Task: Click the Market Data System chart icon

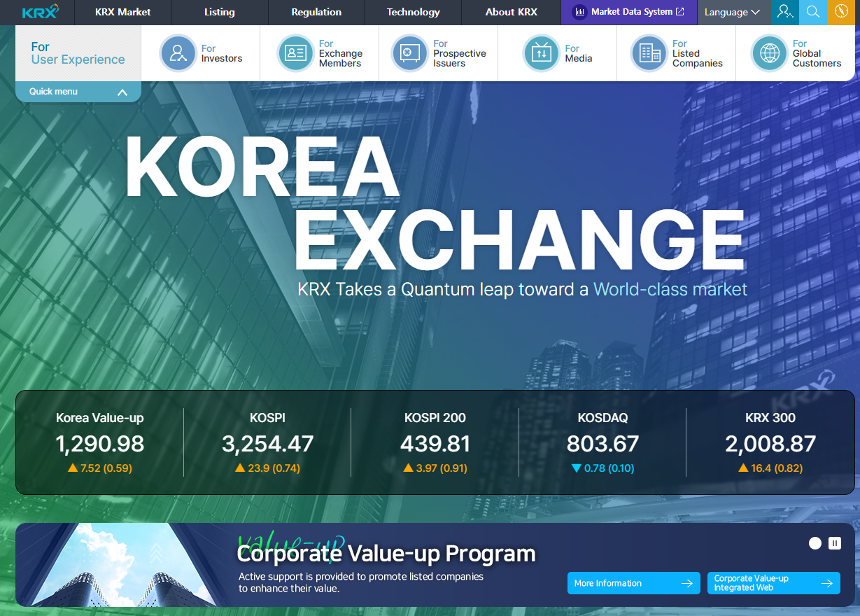Action: pos(579,12)
